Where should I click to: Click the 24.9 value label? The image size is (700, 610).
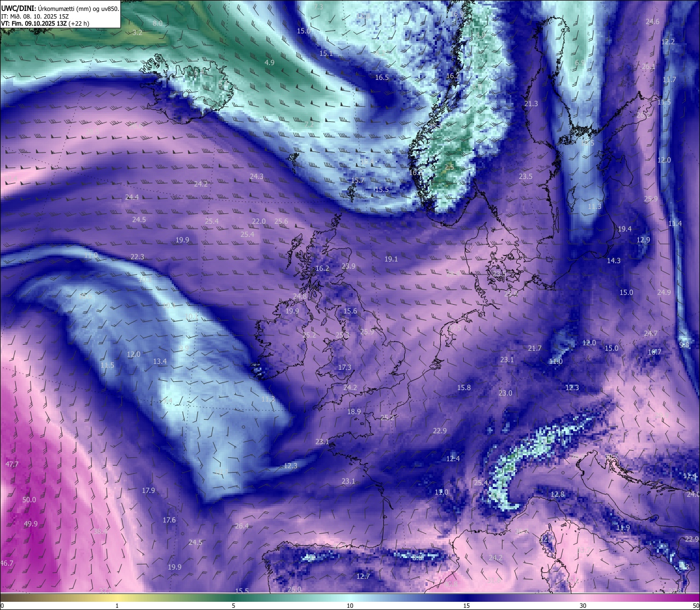(x=664, y=293)
